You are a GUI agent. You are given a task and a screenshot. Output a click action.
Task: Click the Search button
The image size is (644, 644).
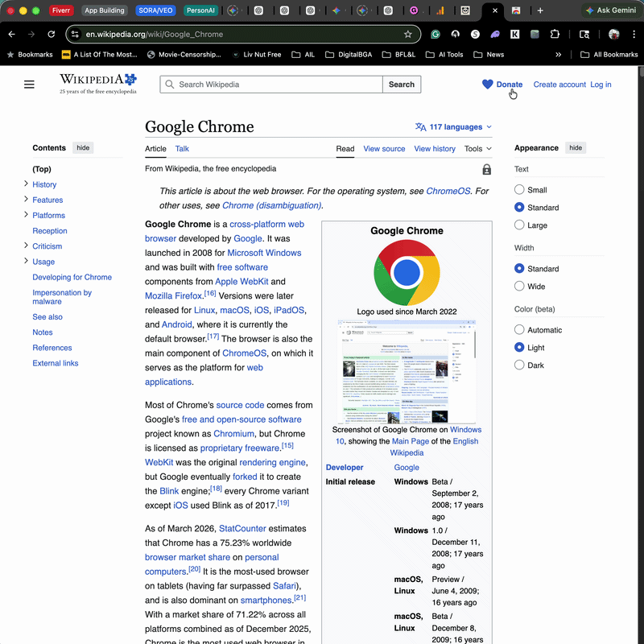(402, 85)
